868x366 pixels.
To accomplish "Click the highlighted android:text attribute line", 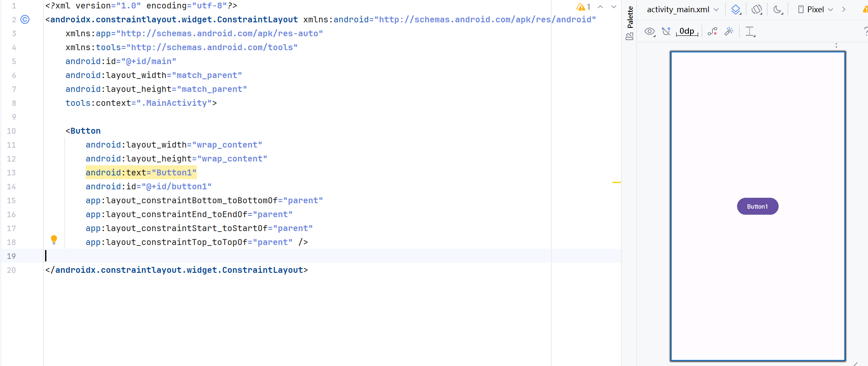I will click(x=141, y=172).
